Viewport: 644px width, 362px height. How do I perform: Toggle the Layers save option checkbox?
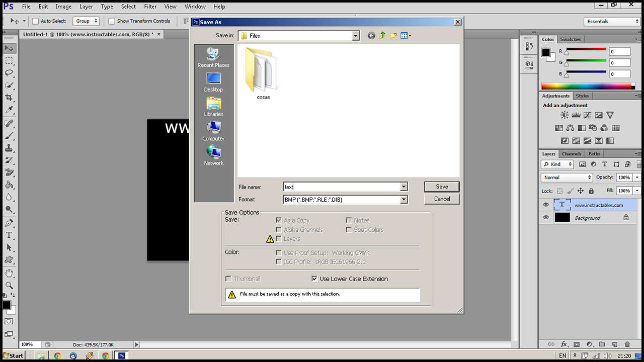pos(279,239)
